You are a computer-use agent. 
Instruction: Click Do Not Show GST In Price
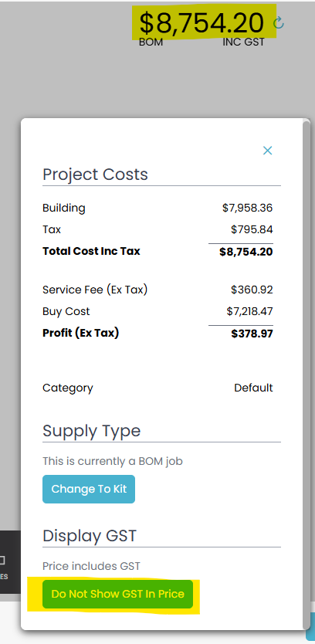[x=117, y=594]
